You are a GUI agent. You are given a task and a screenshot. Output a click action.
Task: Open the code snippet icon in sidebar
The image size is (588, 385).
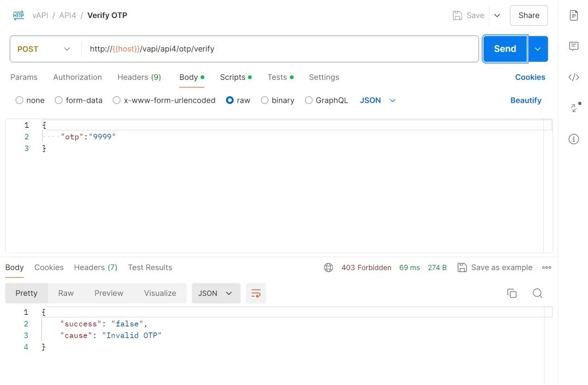(573, 77)
